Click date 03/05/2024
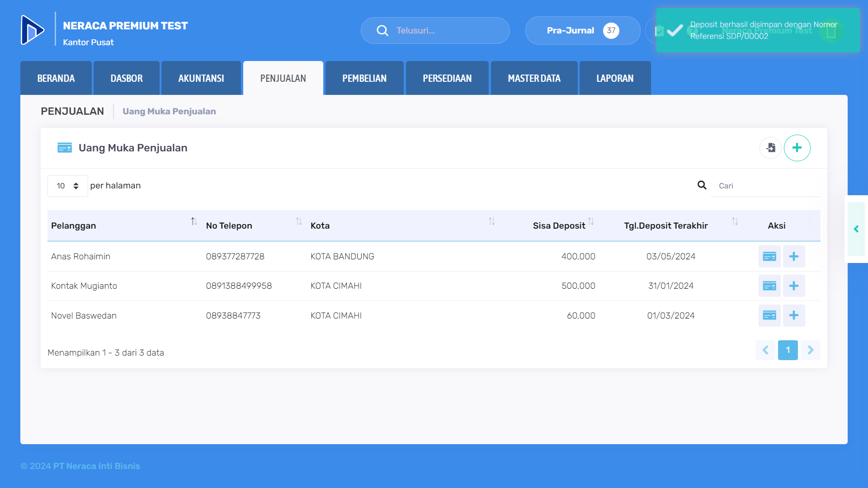Viewport: 868px width, 488px height. coord(671,256)
